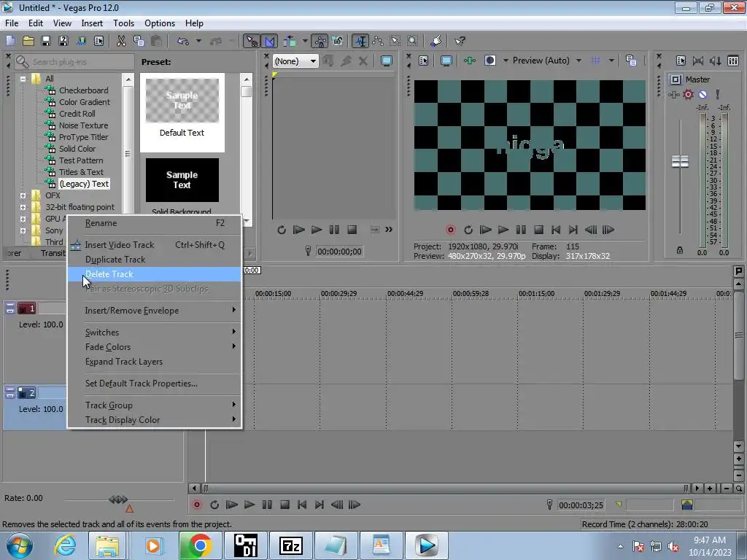
Task: Minimize track 1 with its header button
Action: pyautogui.click(x=10, y=308)
